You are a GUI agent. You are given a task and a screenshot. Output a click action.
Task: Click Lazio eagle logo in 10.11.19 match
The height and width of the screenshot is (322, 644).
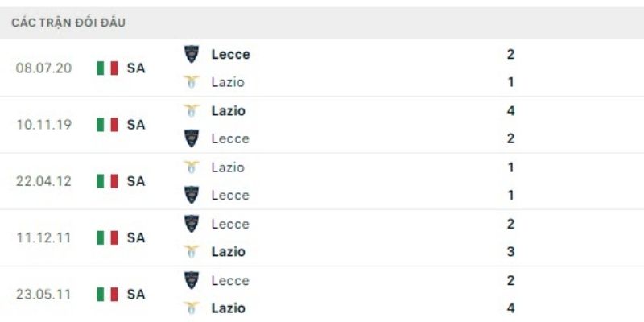click(192, 111)
